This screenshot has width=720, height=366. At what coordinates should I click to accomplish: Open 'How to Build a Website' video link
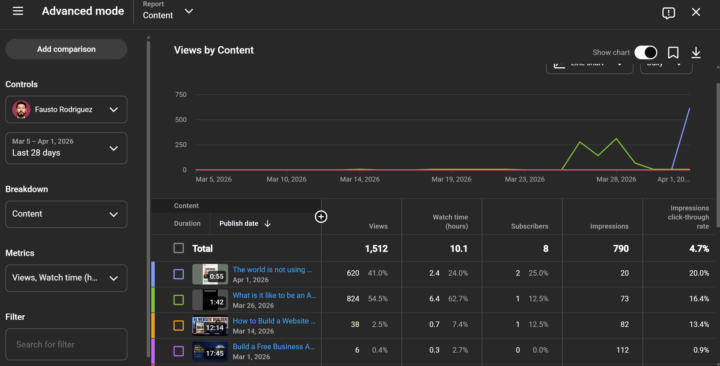pyautogui.click(x=274, y=321)
